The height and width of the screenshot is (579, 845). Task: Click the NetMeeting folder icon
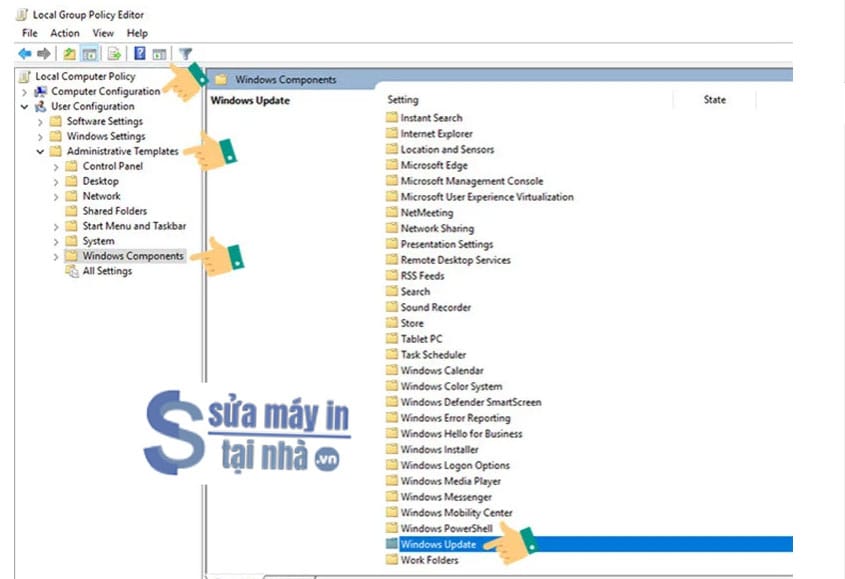click(392, 212)
